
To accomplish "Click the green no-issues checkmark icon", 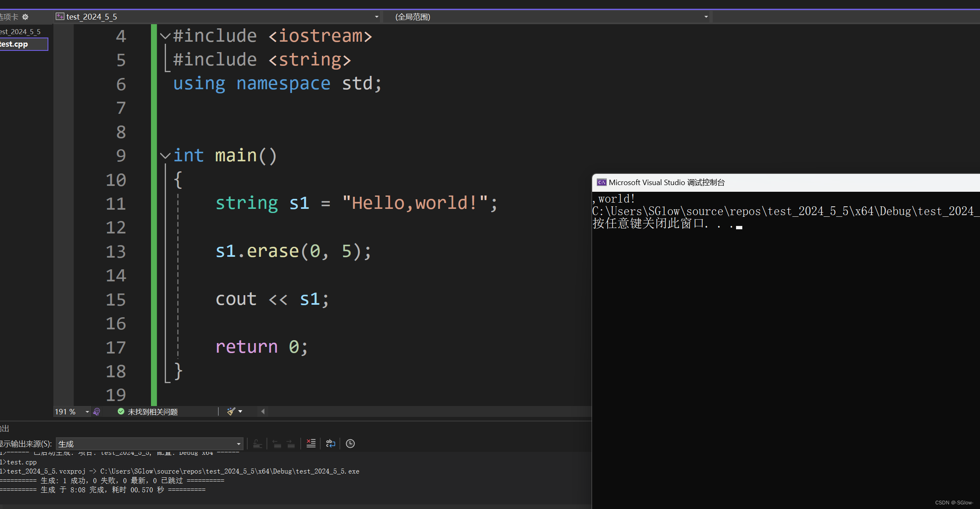I will (121, 411).
